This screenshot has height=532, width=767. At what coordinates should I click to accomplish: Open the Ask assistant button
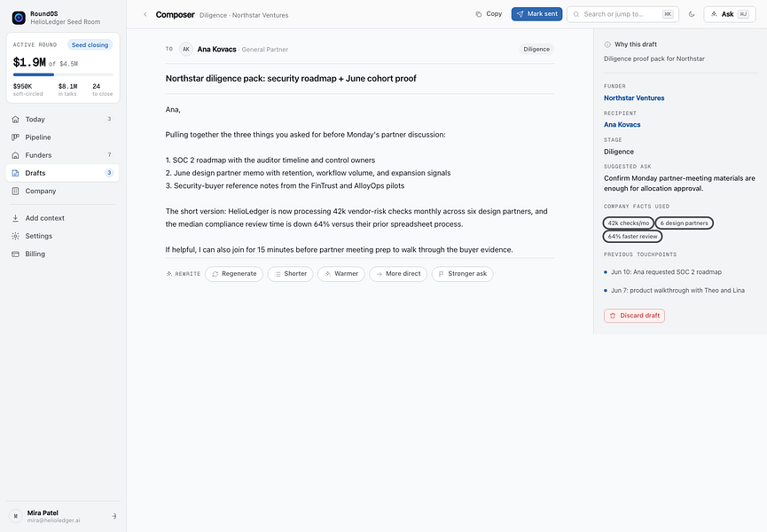point(730,14)
